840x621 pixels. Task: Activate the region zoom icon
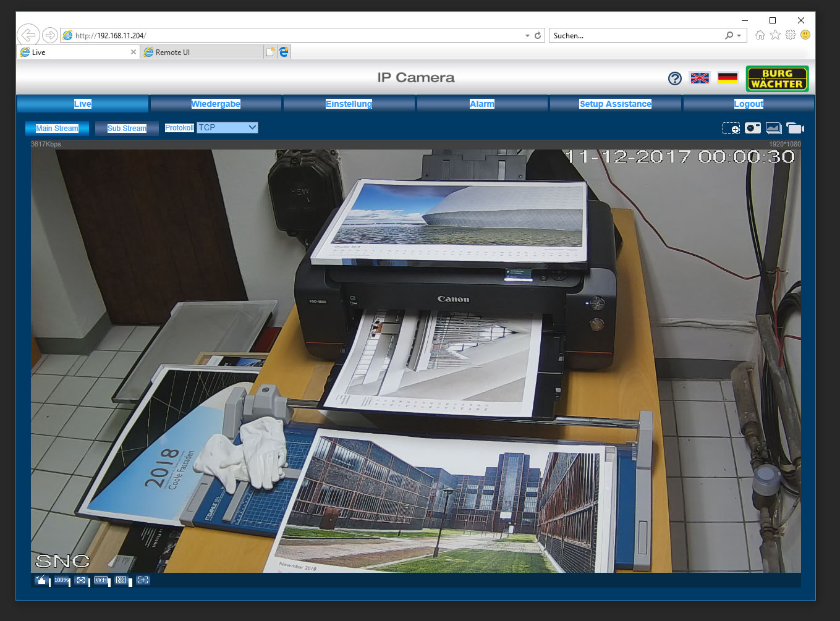[731, 129]
